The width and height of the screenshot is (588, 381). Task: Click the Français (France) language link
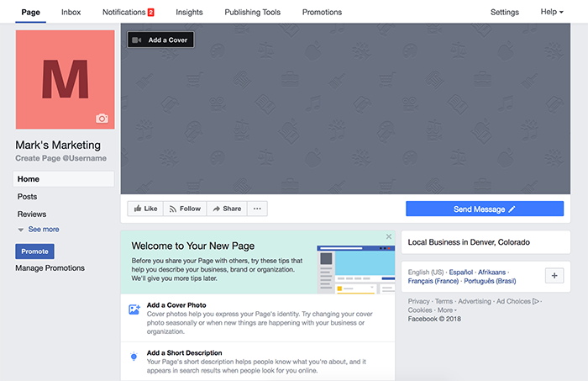(433, 281)
